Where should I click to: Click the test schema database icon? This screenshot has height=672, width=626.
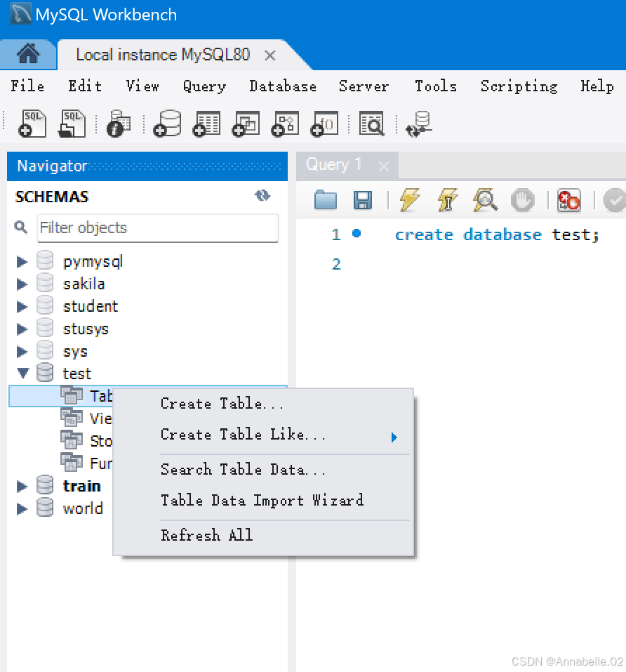pyautogui.click(x=45, y=372)
